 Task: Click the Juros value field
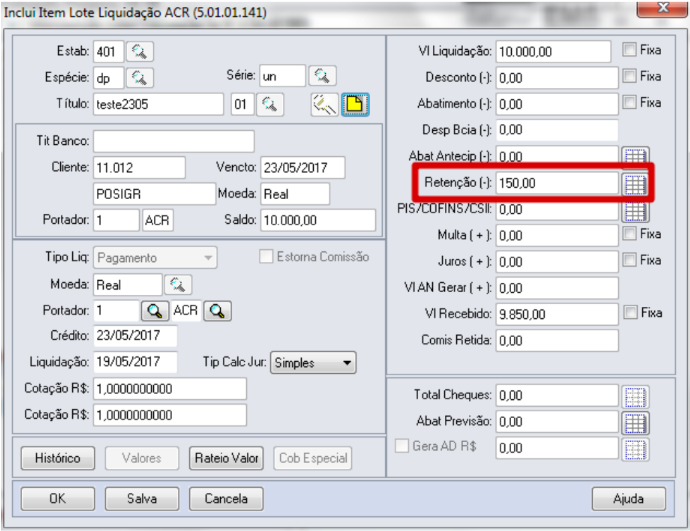(x=557, y=262)
